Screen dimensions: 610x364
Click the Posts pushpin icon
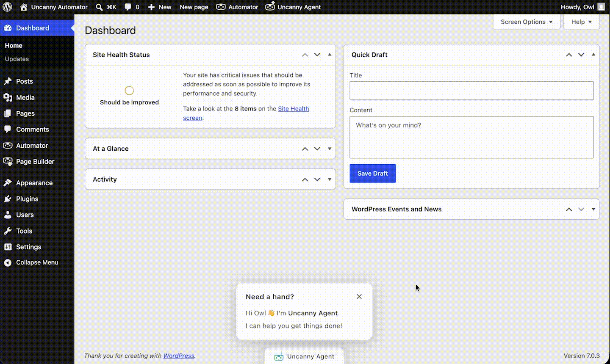8,81
